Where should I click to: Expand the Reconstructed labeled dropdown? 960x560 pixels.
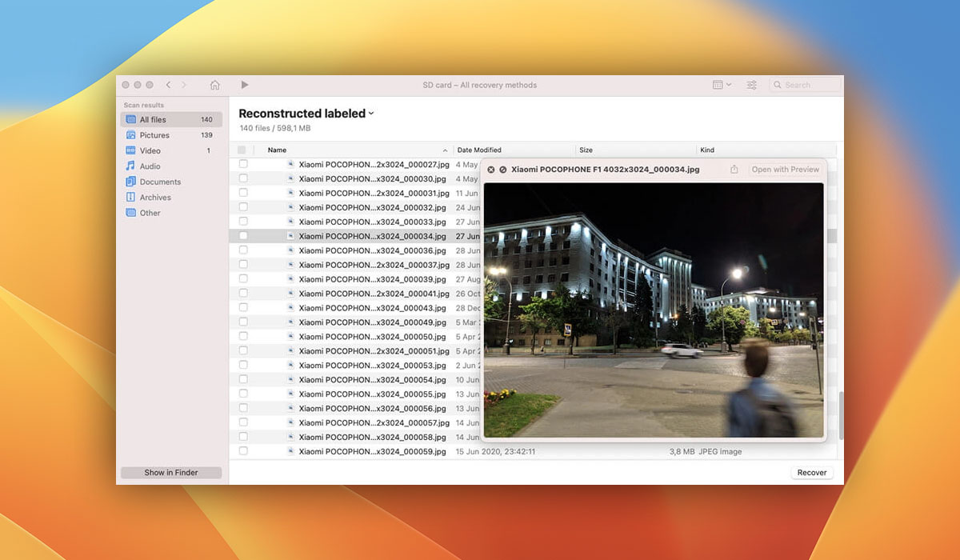(306, 114)
